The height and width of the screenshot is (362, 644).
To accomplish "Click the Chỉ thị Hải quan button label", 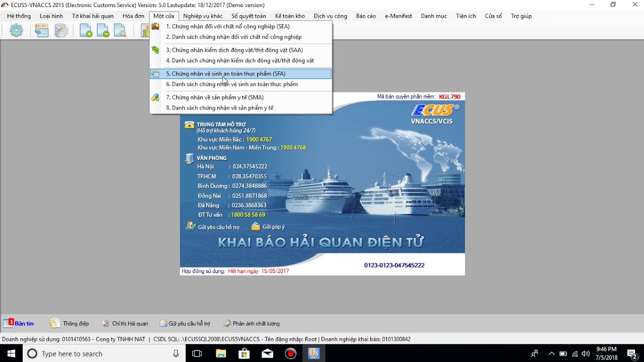I will 130,324.
